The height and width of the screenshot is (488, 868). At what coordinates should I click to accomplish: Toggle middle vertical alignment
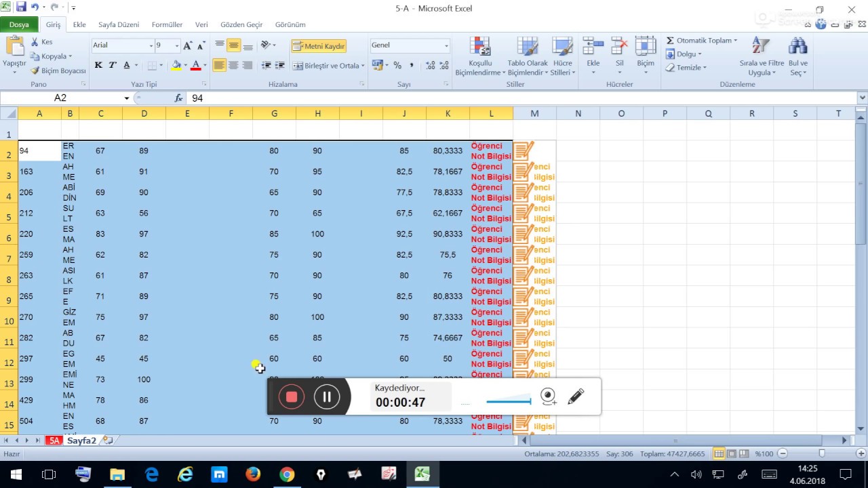(233, 45)
